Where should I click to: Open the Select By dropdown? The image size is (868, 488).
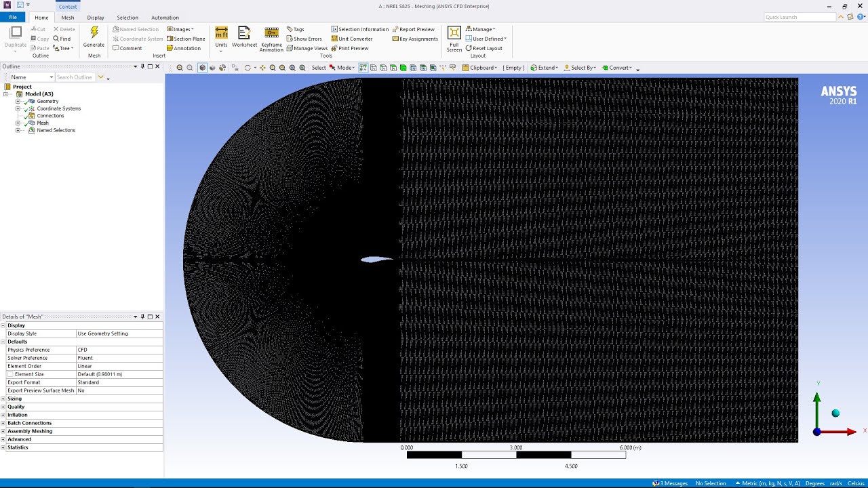pyautogui.click(x=580, y=68)
